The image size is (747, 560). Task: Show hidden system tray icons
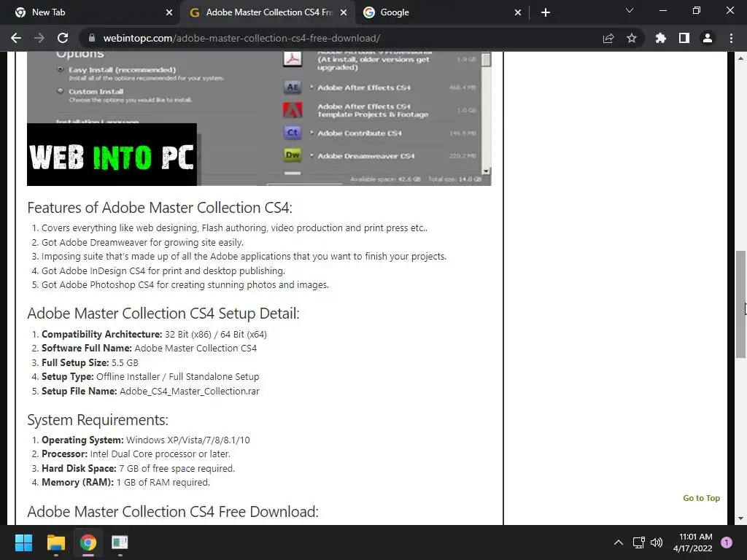point(619,542)
